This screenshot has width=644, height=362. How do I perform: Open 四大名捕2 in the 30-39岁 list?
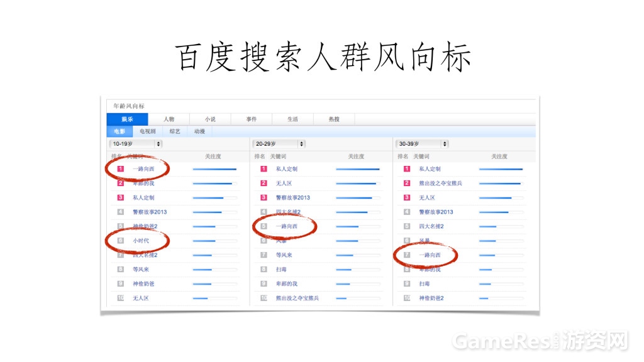coord(431,226)
